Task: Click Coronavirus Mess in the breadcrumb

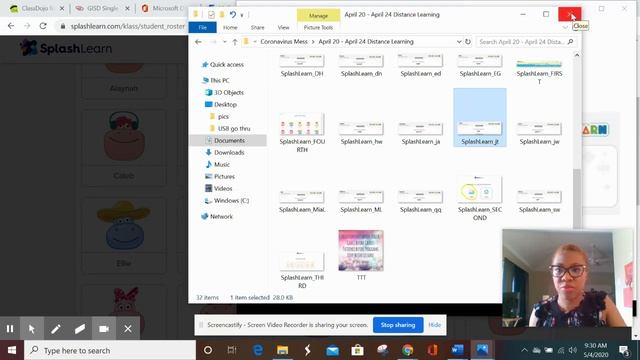Action: coord(284,42)
